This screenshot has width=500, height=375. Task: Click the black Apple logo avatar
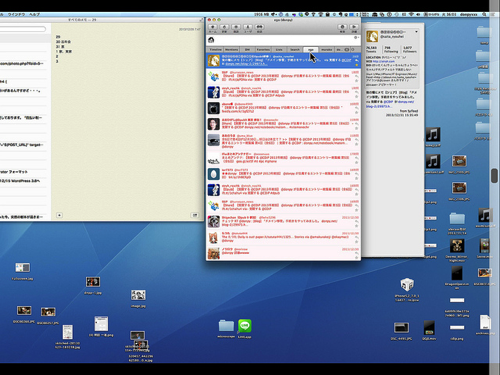tap(214, 108)
